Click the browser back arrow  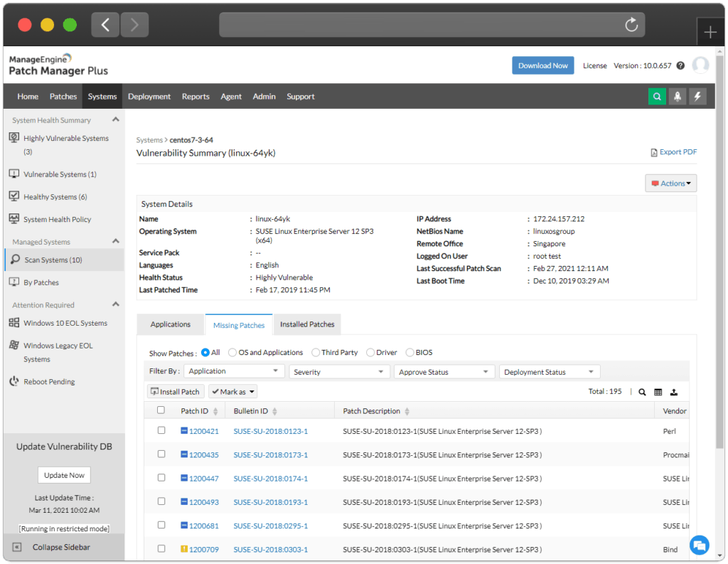105,25
